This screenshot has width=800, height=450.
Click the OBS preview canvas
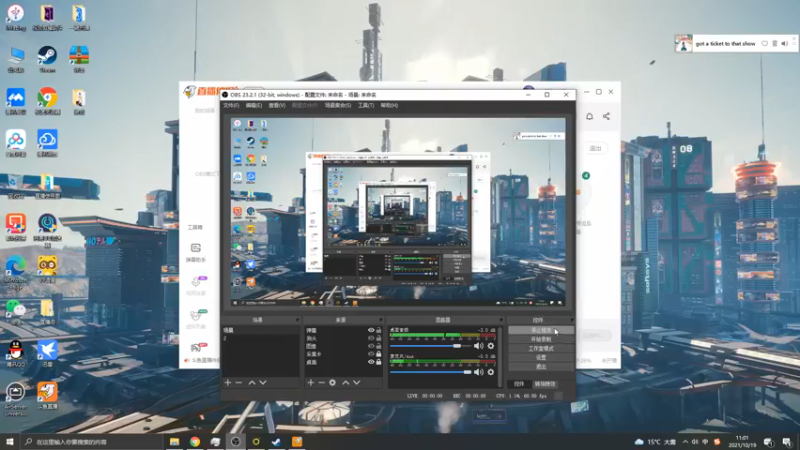point(398,212)
